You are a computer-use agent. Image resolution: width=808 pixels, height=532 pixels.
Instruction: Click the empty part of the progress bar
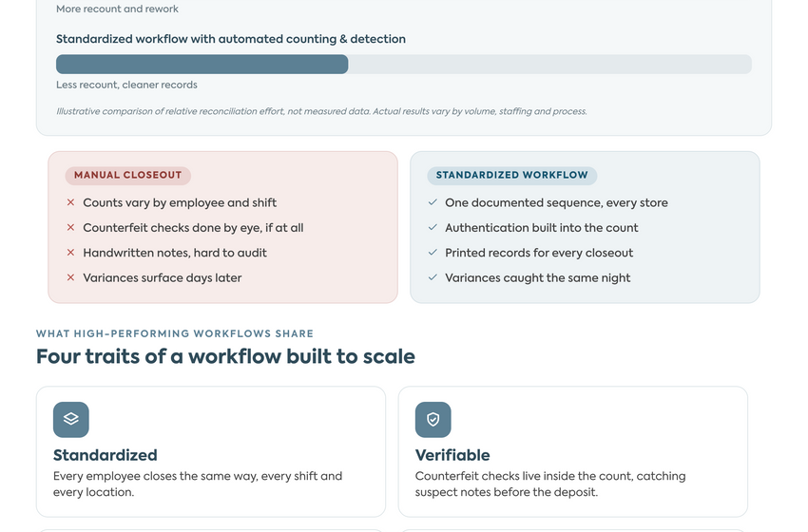549,65
